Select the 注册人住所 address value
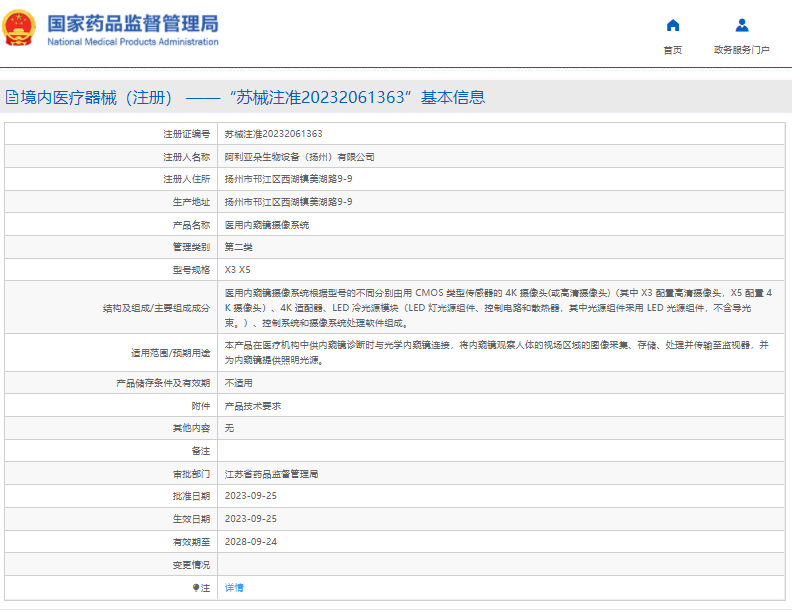The height and width of the screenshot is (610, 792). (288, 179)
